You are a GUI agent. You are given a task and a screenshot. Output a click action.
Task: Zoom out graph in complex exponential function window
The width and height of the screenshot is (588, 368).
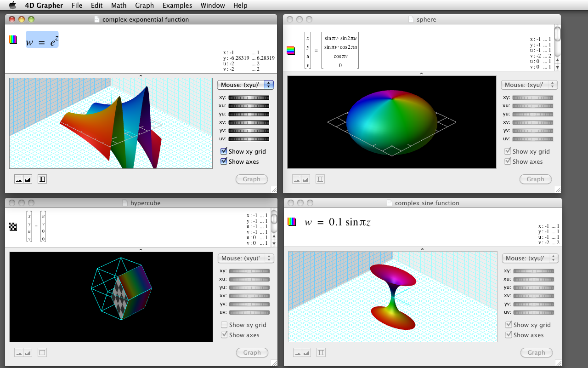tap(19, 179)
